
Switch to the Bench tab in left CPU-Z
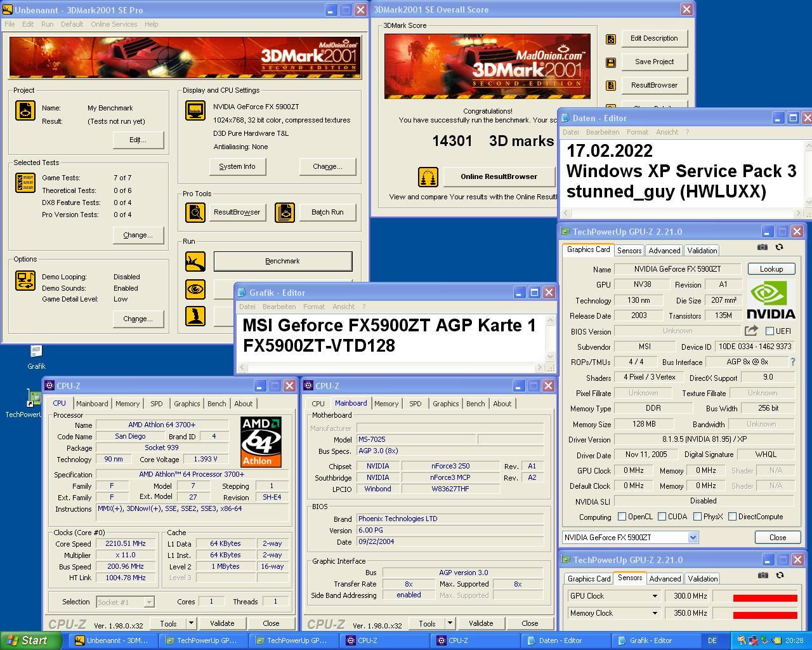click(x=216, y=404)
